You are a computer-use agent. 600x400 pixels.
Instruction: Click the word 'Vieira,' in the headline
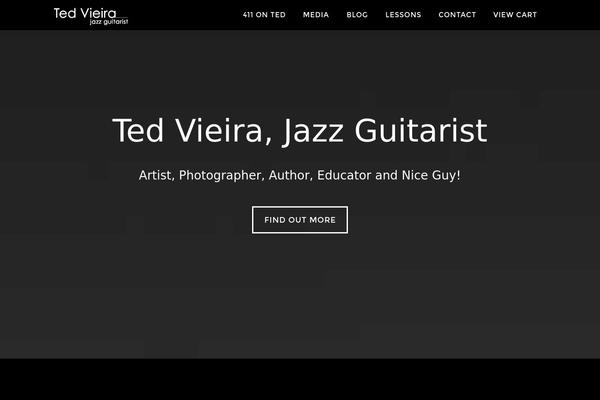coord(224,131)
